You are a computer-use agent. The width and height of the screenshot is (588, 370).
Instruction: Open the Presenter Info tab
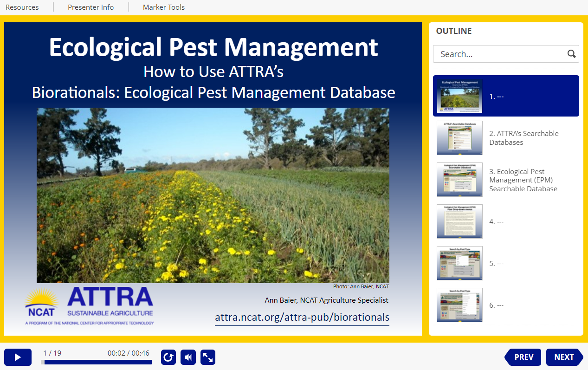pos(91,7)
